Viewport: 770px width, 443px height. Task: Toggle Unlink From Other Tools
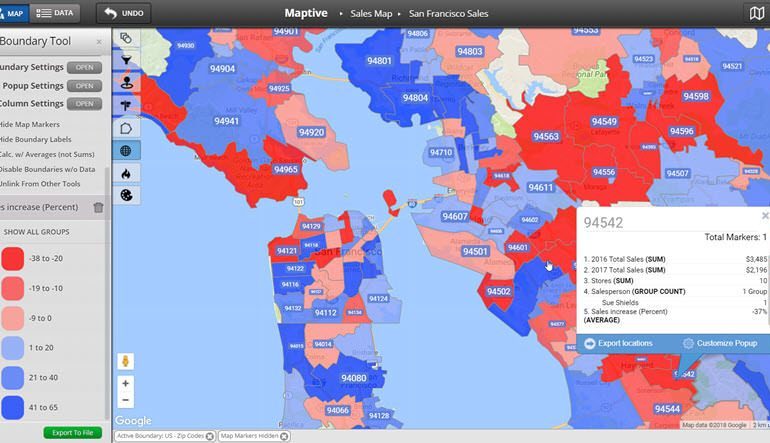pyautogui.click(x=40, y=184)
